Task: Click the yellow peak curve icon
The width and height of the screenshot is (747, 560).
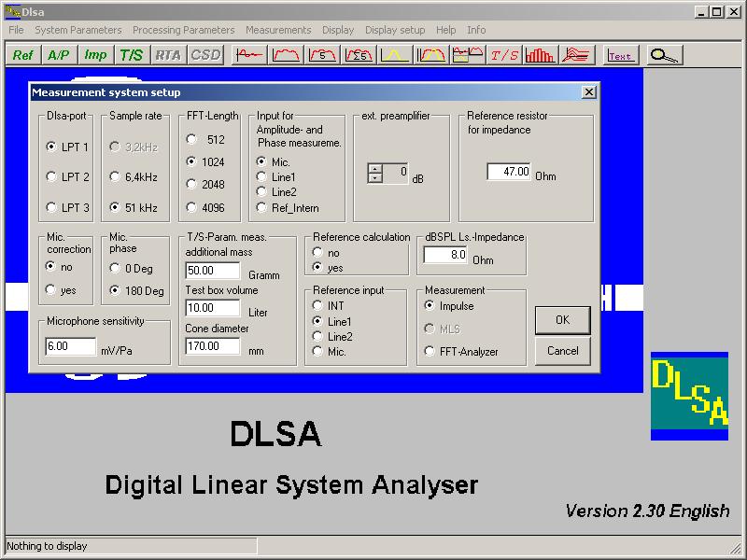Action: click(395, 55)
